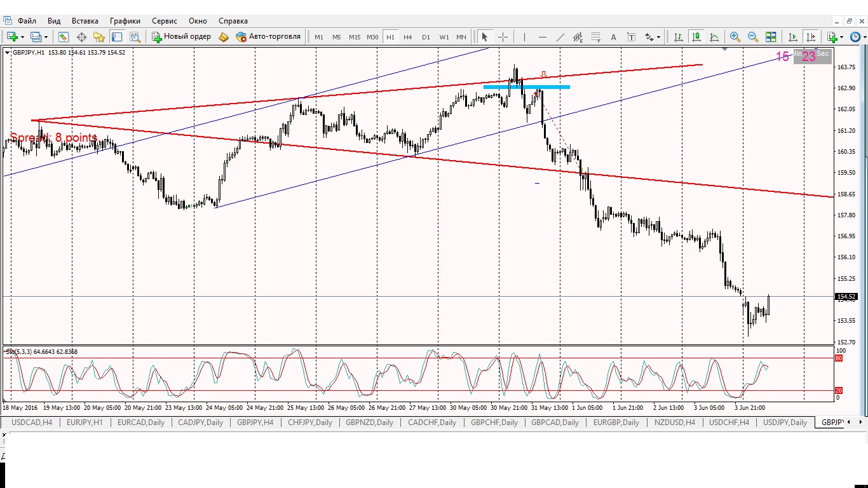
Task: Open the Справка menu
Action: pyautogui.click(x=233, y=21)
